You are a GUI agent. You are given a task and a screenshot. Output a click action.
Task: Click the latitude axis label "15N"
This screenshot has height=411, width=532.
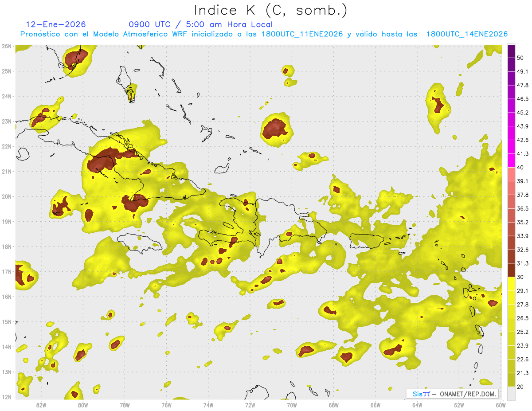coord(7,321)
